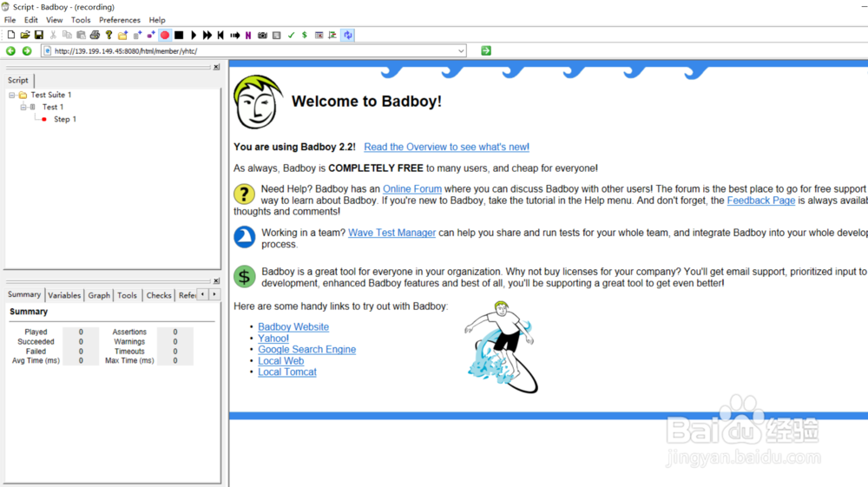Viewport: 868px width, 487px height.
Task: Open 'Read the Overview to see what's new' link
Action: (446, 148)
